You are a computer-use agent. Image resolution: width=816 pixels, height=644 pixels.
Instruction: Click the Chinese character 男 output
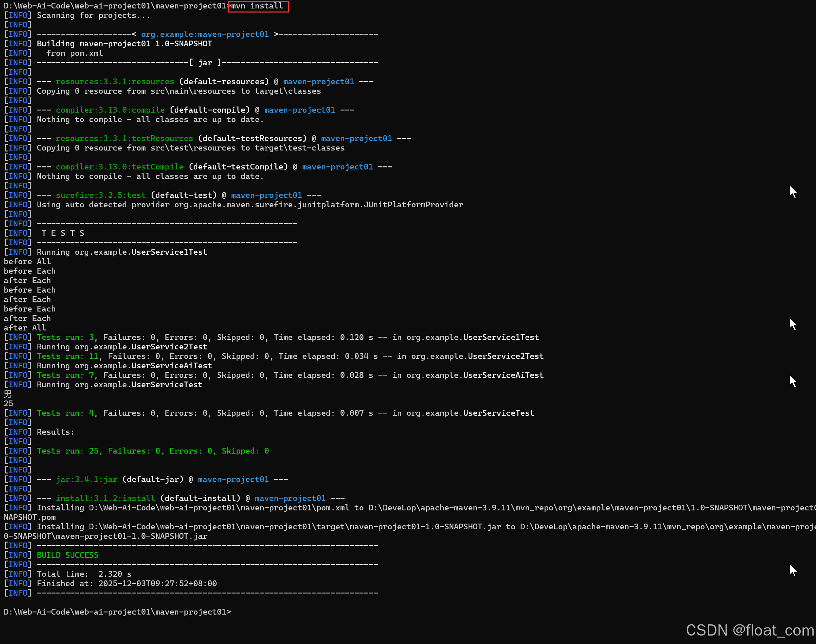tap(8, 394)
